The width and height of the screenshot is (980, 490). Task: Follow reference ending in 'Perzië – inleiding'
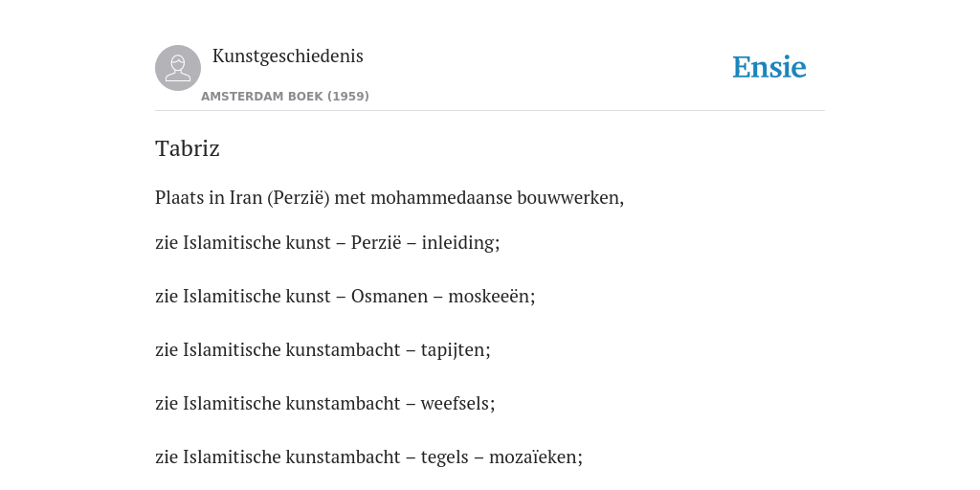pyautogui.click(x=327, y=242)
